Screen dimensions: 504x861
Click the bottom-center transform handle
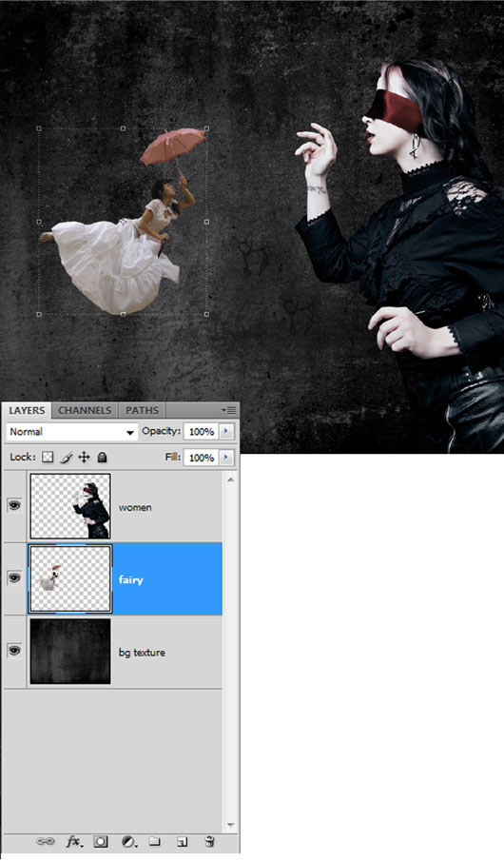(123, 315)
